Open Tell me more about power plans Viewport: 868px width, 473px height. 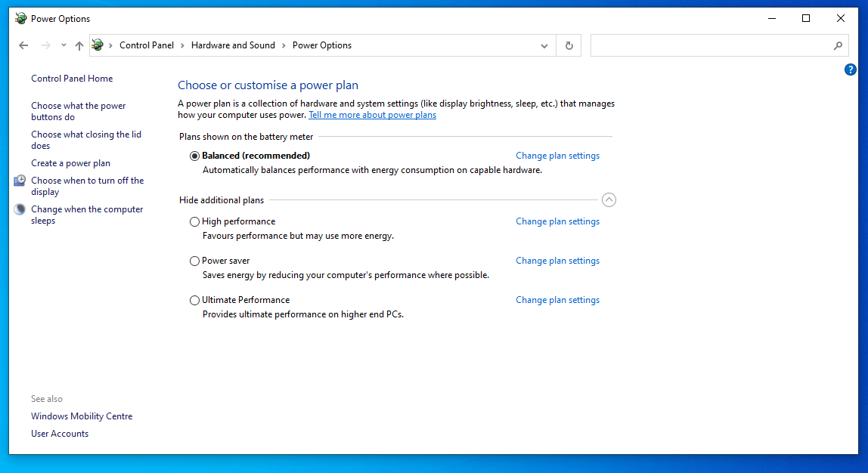pos(372,115)
